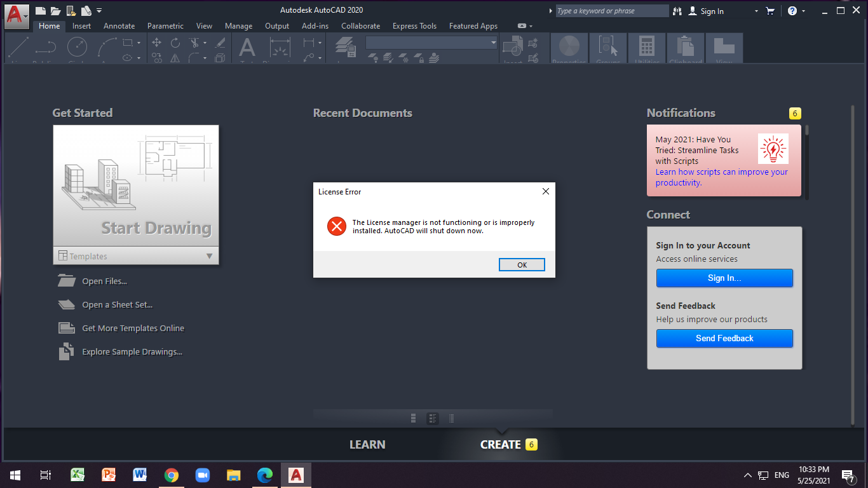Screen dimensions: 868x488
Task: Click Sign In in title bar
Action: [712, 11]
